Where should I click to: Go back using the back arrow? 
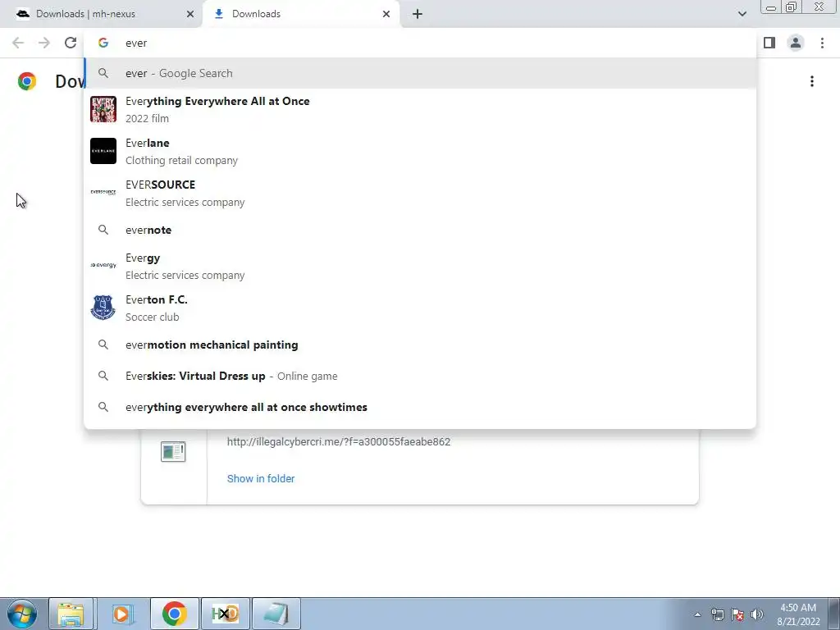18,43
